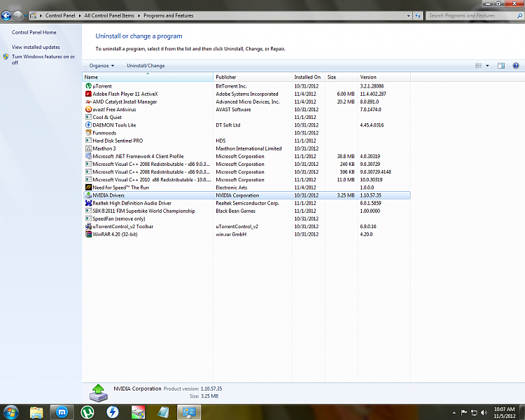Click the All Control Panel Items breadcrumb
The width and height of the screenshot is (525, 420).
pos(109,15)
